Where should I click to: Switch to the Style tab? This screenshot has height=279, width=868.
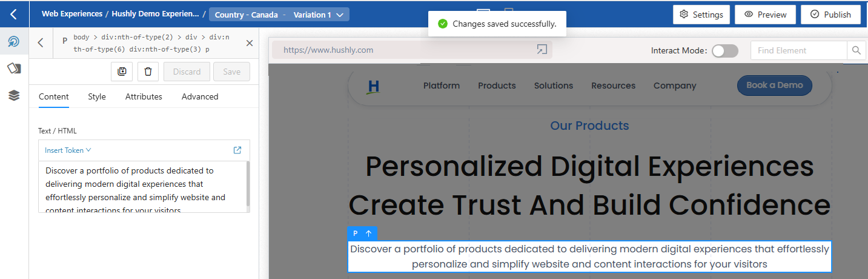[97, 96]
